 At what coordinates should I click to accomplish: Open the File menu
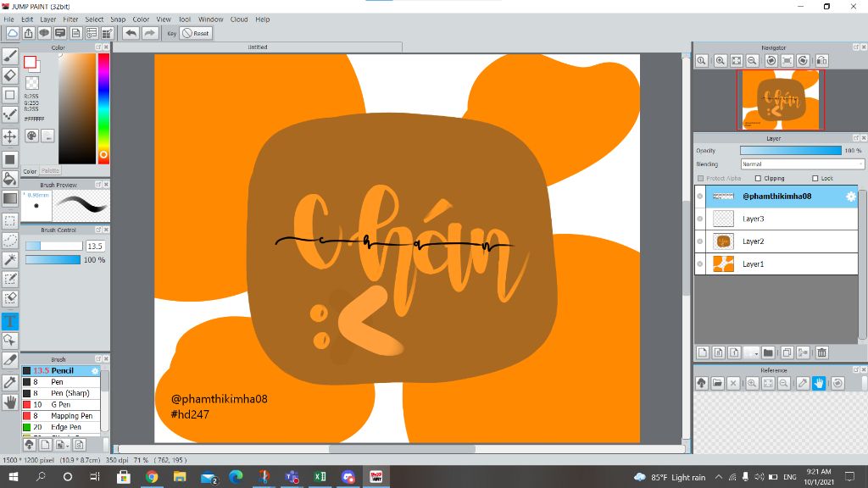point(8,19)
